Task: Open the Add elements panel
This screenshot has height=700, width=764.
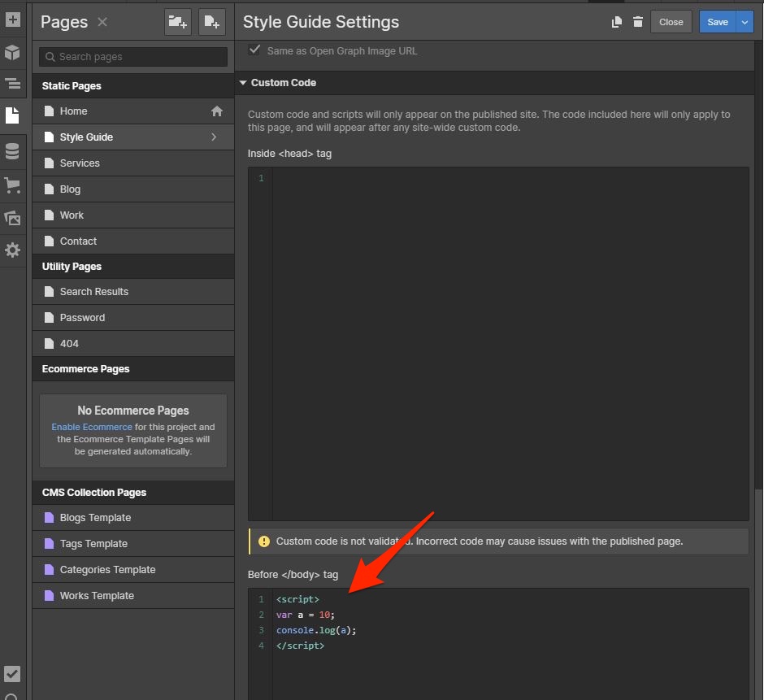Action: pos(13,20)
